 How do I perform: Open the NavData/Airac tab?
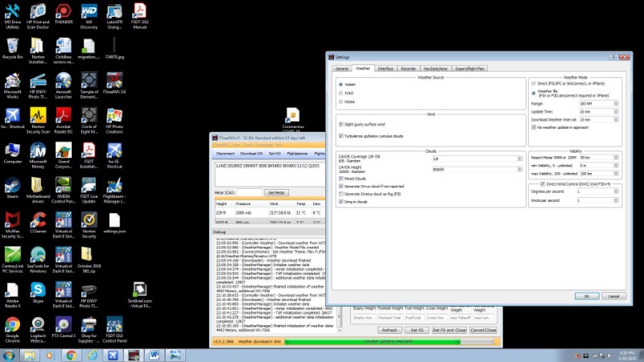coord(436,68)
